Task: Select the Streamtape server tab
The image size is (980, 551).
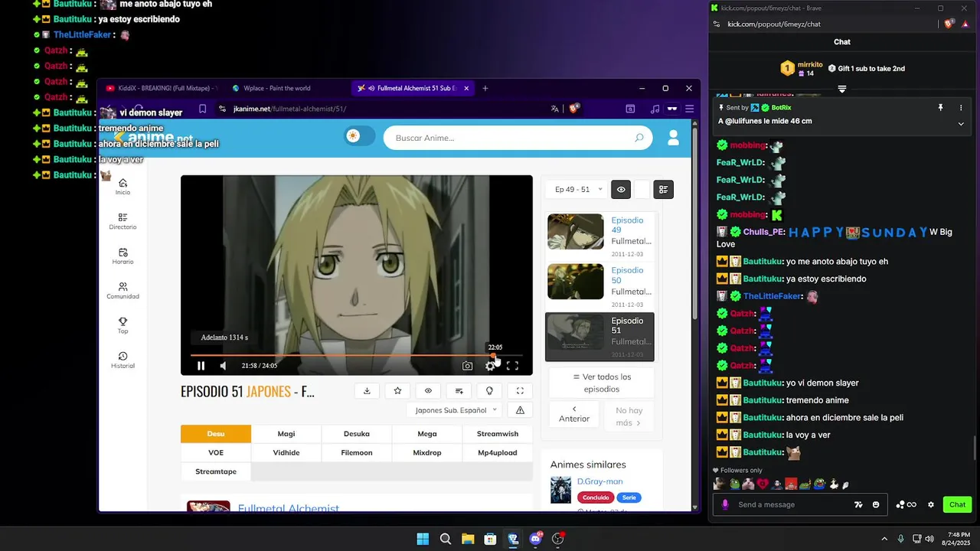Action: 216,471
